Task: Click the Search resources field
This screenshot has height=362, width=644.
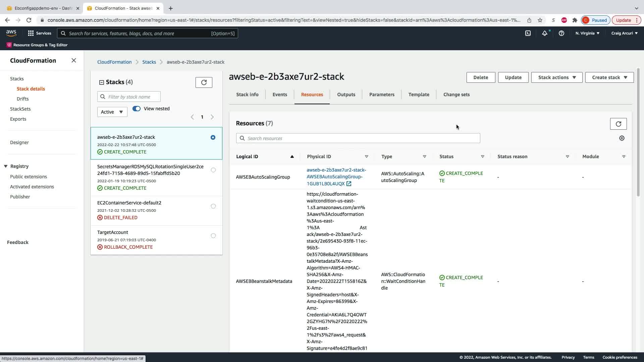Action: (358, 138)
